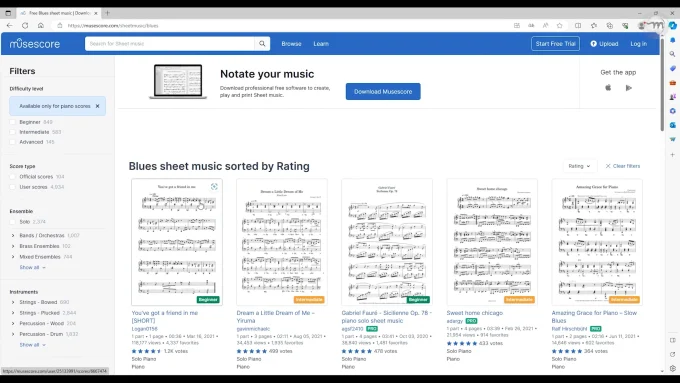Click the star rating of friend in me
Viewport: 680px width, 383px height.
(147, 351)
